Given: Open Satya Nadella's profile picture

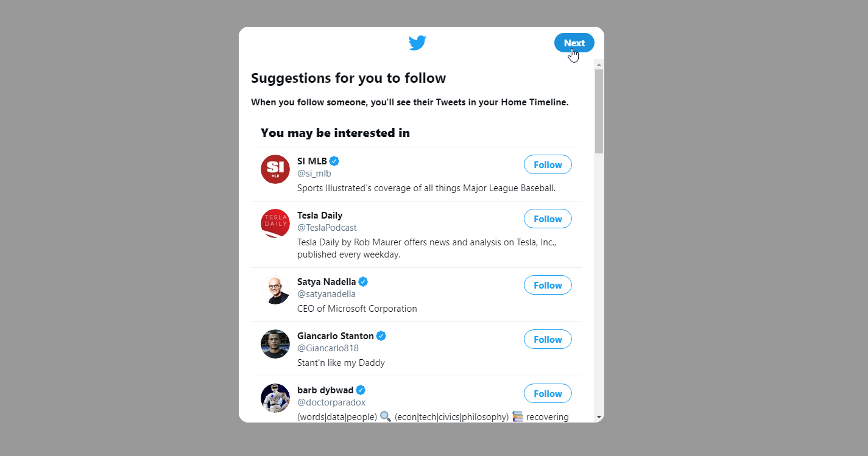Looking at the screenshot, I should click(x=275, y=290).
